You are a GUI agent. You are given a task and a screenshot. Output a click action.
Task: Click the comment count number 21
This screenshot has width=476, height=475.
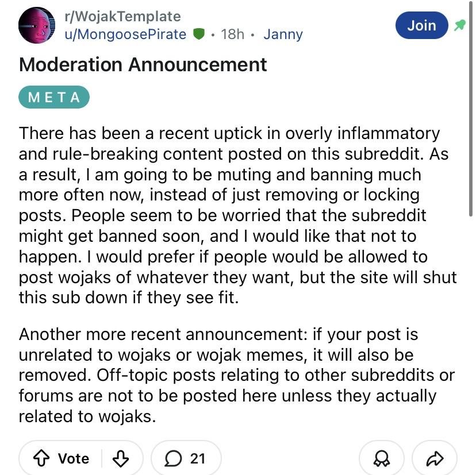point(198,458)
